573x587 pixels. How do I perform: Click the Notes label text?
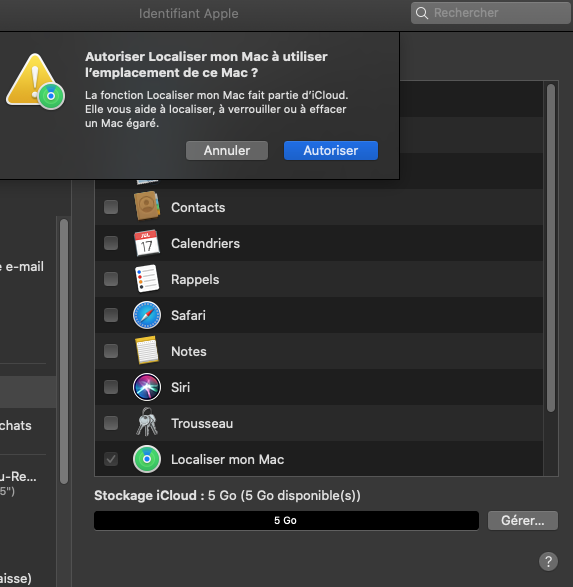(189, 352)
